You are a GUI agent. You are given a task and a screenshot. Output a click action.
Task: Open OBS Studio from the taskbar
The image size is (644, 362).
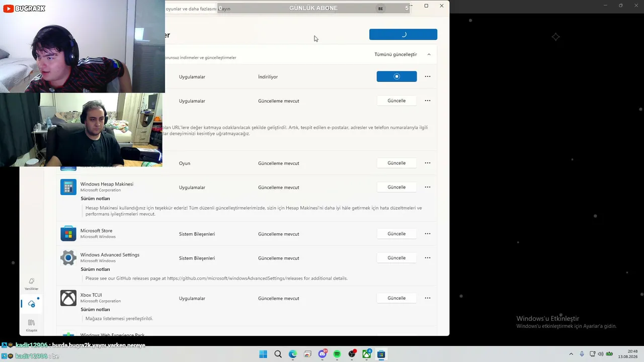point(352,354)
